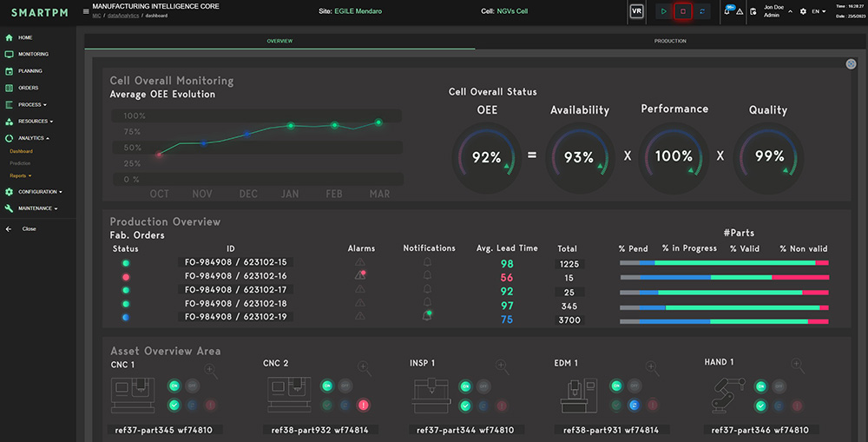Click the hamburger menu icon beside the logo

coord(84,11)
